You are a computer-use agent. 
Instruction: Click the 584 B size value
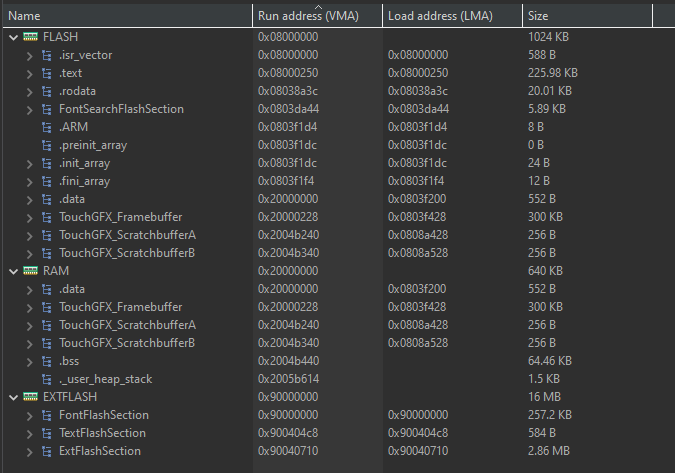(x=542, y=433)
